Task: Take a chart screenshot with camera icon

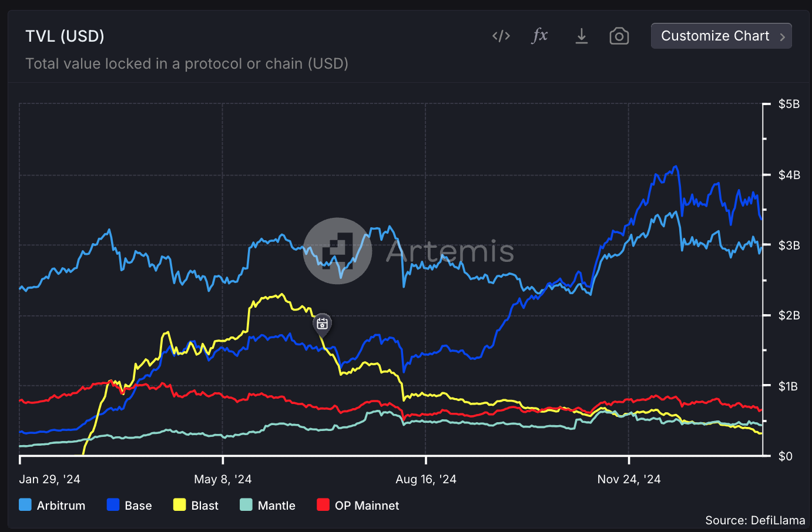Action: point(619,36)
